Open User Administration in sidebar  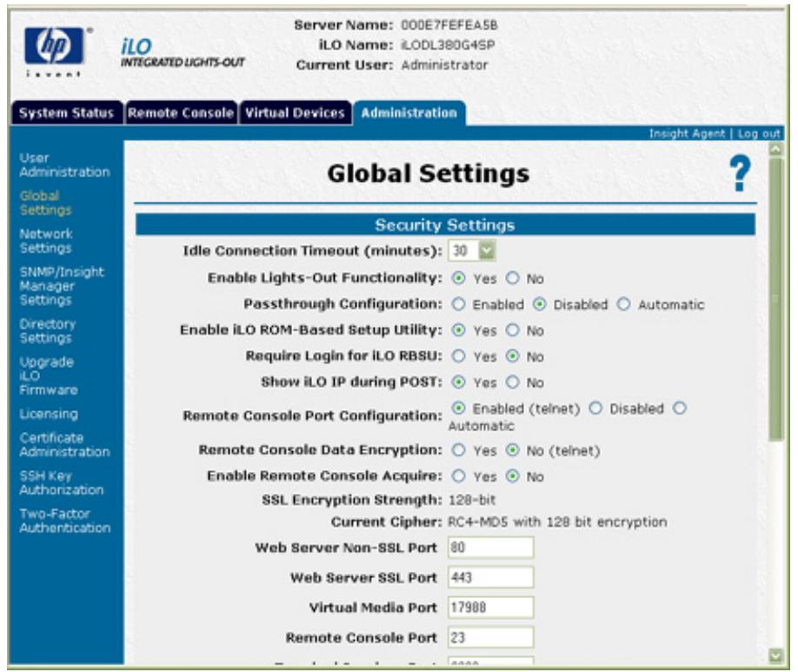tap(64, 165)
